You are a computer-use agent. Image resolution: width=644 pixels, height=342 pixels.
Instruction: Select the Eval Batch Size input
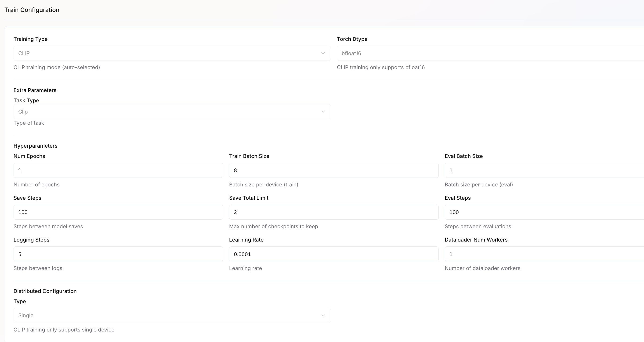click(544, 170)
